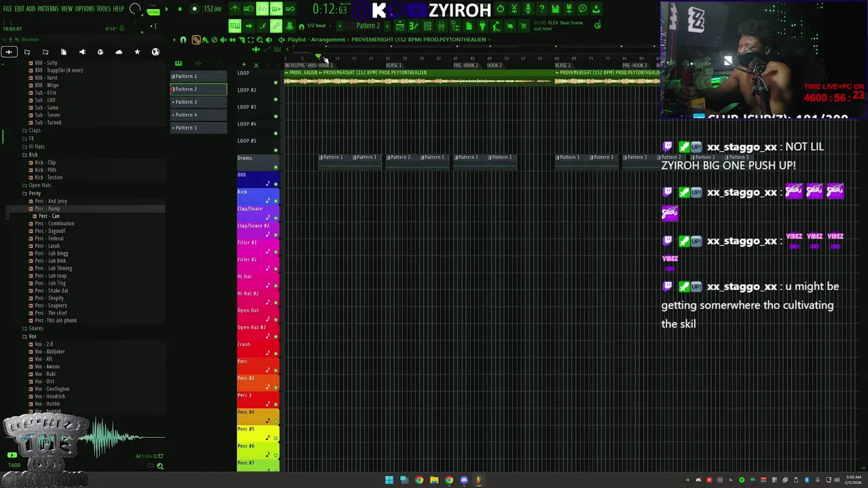
Task: Open the ADD menu
Action: (x=31, y=9)
